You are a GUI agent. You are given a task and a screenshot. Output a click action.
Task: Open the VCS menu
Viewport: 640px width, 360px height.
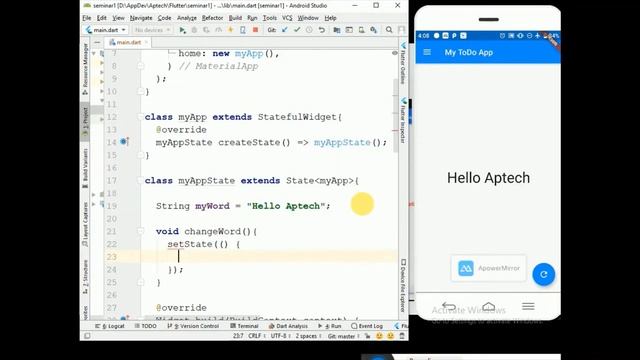click(x=287, y=18)
